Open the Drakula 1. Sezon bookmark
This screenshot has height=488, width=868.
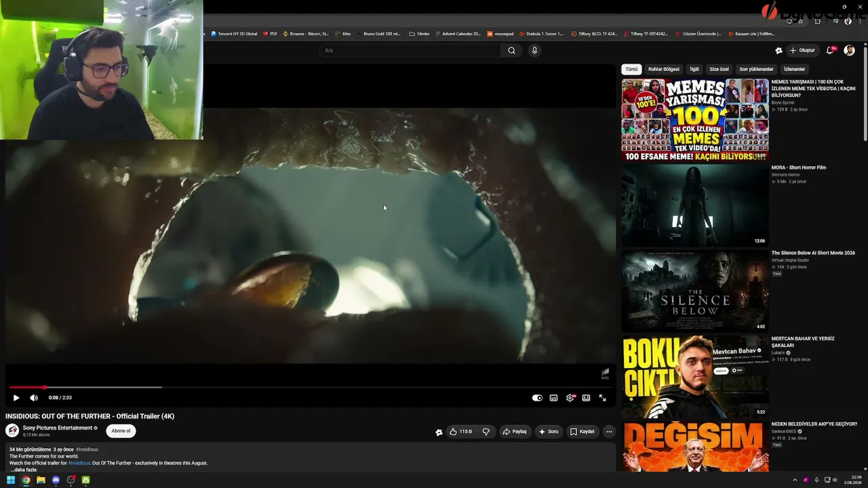point(541,33)
